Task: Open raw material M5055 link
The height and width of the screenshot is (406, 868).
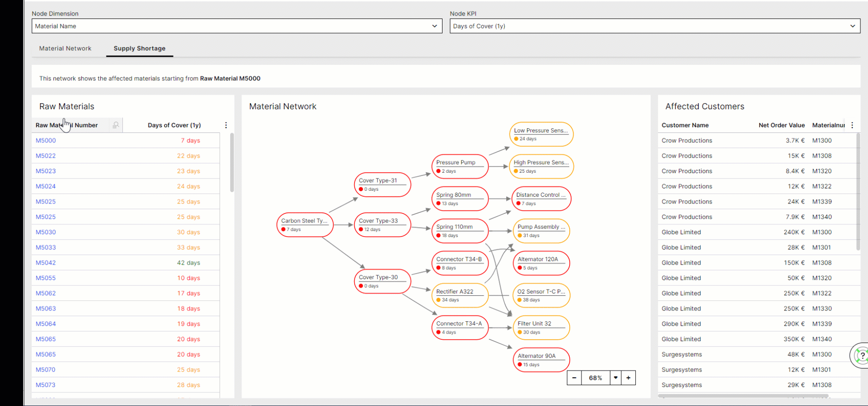Action: coord(46,278)
